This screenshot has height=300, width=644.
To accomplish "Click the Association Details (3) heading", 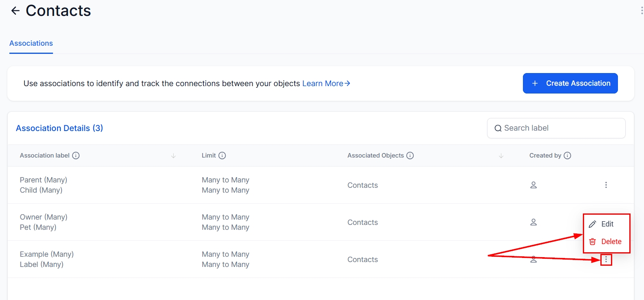I will [60, 128].
